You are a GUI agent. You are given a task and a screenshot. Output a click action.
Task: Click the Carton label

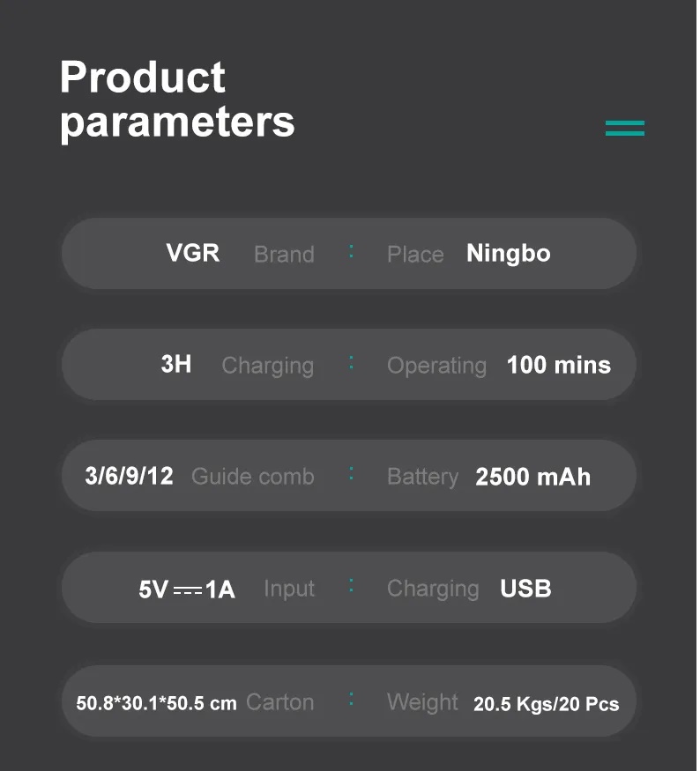click(x=279, y=702)
